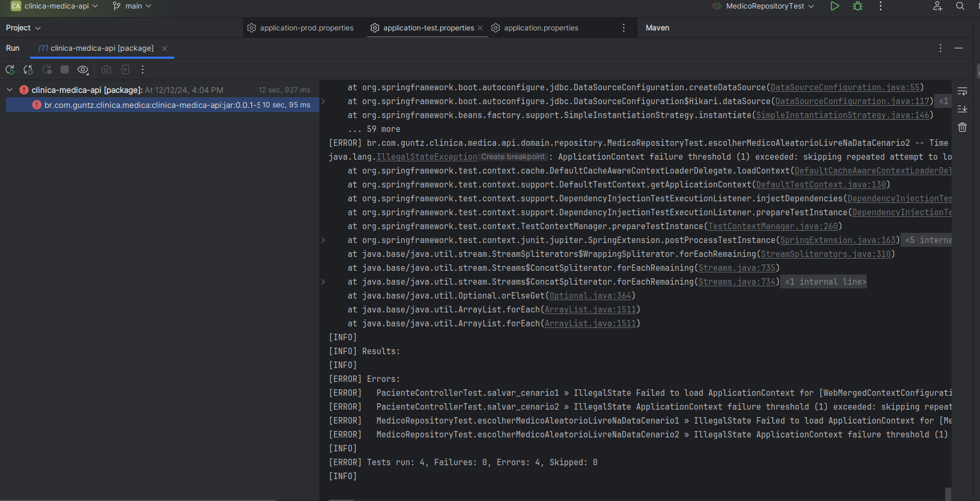Close the application-test.properties tab
Screen dimensions: 980x501
[480, 28]
